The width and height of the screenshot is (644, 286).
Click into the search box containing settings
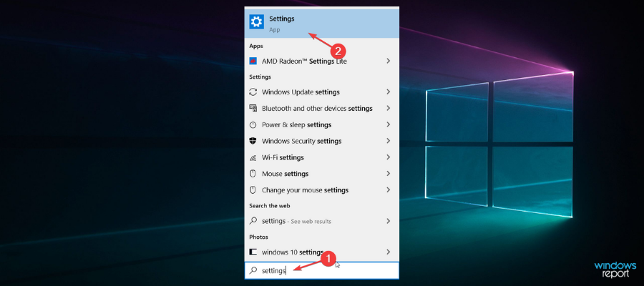tap(321, 270)
